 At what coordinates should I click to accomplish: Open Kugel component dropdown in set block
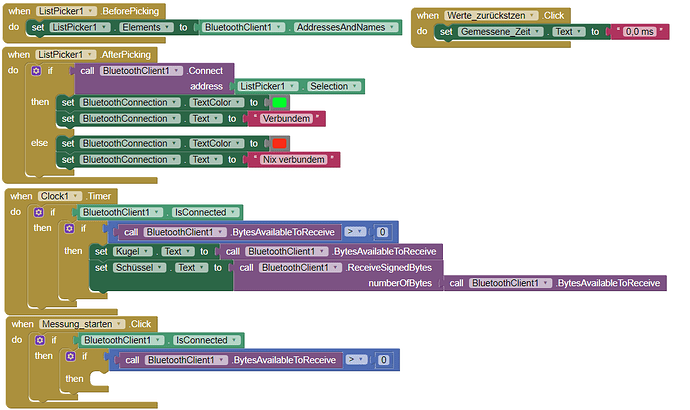(x=132, y=252)
